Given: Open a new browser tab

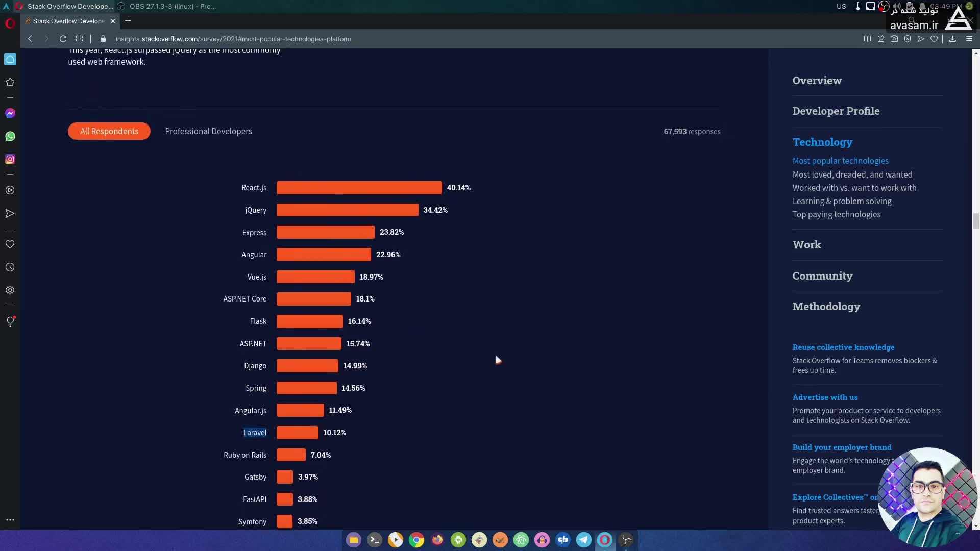Looking at the screenshot, I should pos(128,21).
